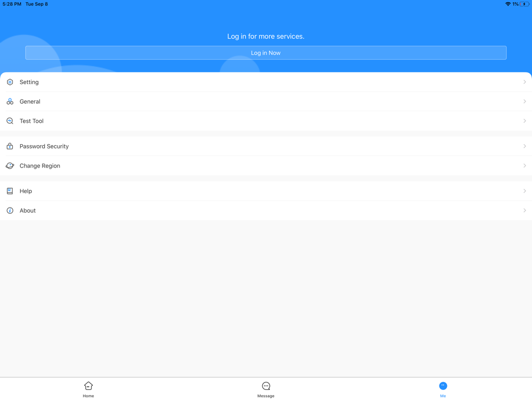Tap the Change Region planet icon
Image resolution: width=532 pixels, height=399 pixels.
[10, 165]
